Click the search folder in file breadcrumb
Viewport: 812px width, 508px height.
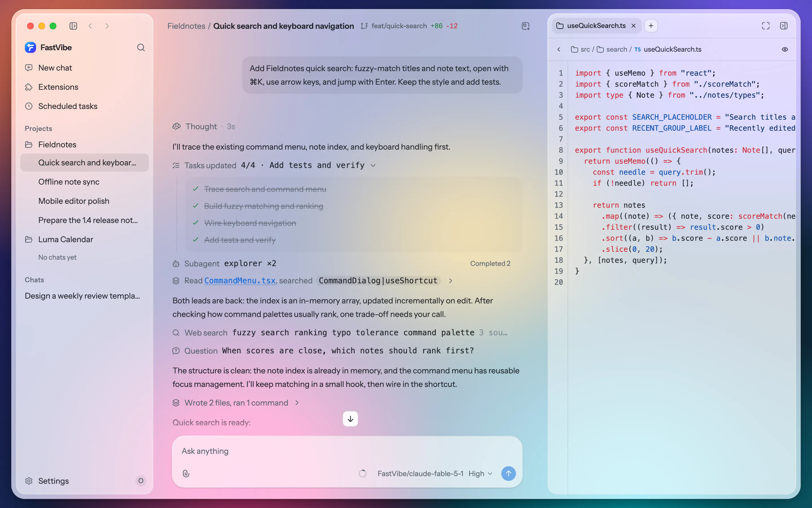pos(612,49)
